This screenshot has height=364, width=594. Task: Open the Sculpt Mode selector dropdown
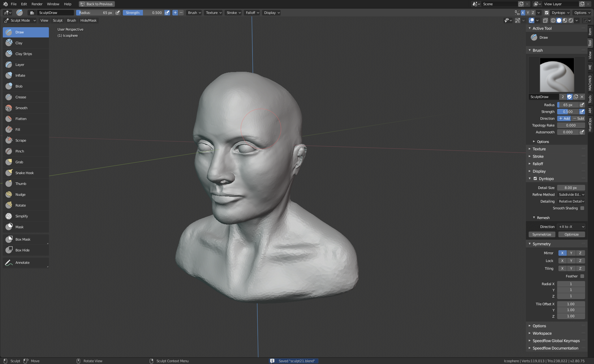click(20, 20)
